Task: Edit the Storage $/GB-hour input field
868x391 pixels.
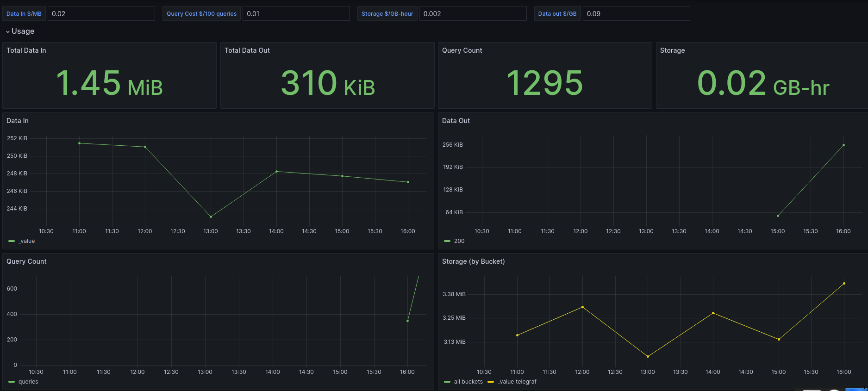Action: click(x=473, y=13)
